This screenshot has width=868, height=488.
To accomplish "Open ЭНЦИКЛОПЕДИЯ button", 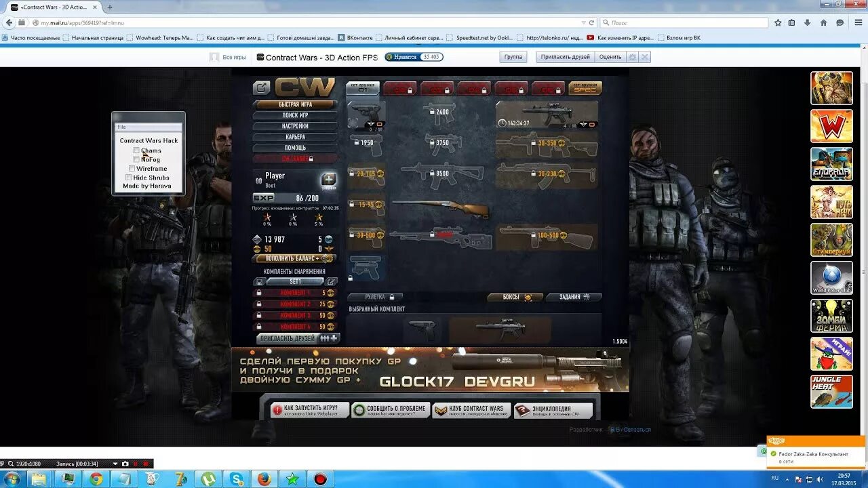I will [553, 410].
